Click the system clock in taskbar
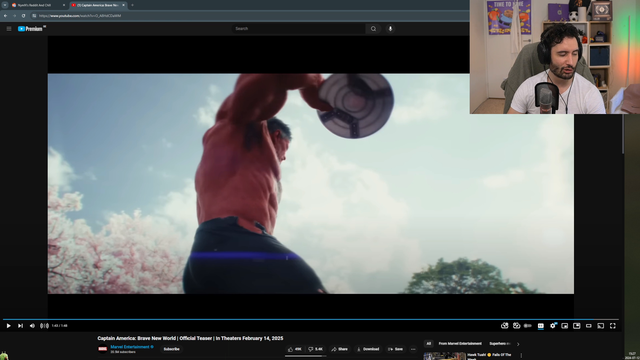The width and height of the screenshot is (640, 360). click(632, 356)
